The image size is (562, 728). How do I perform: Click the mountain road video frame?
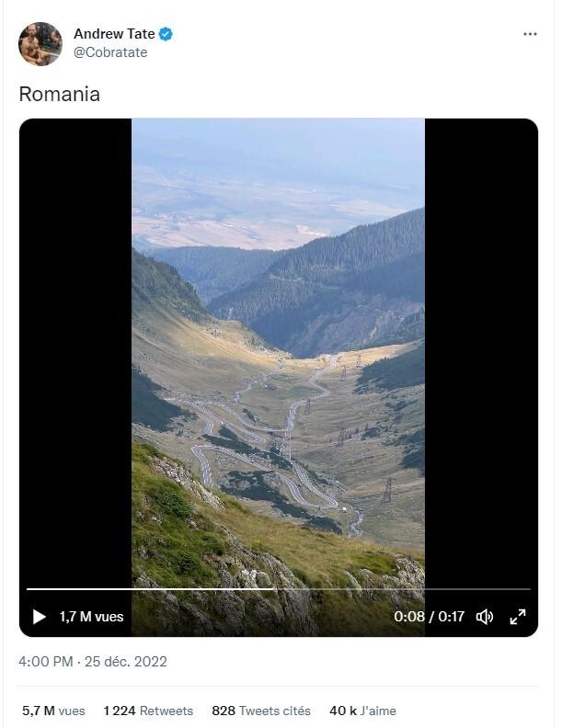(278, 353)
